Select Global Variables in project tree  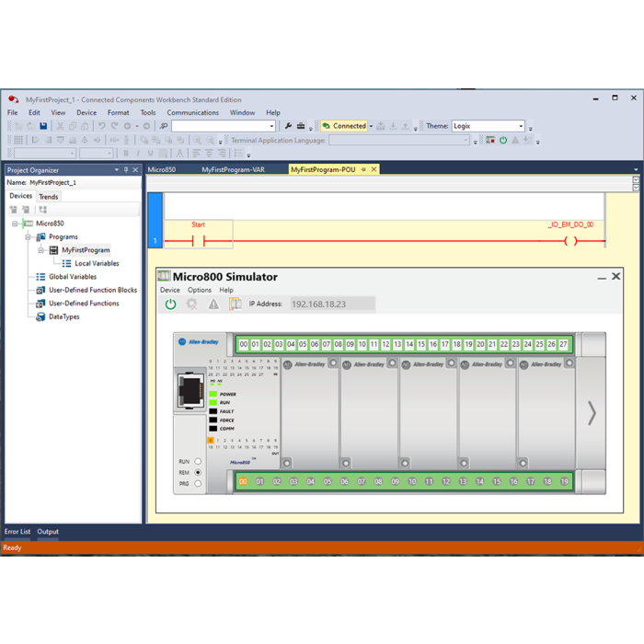(72, 277)
